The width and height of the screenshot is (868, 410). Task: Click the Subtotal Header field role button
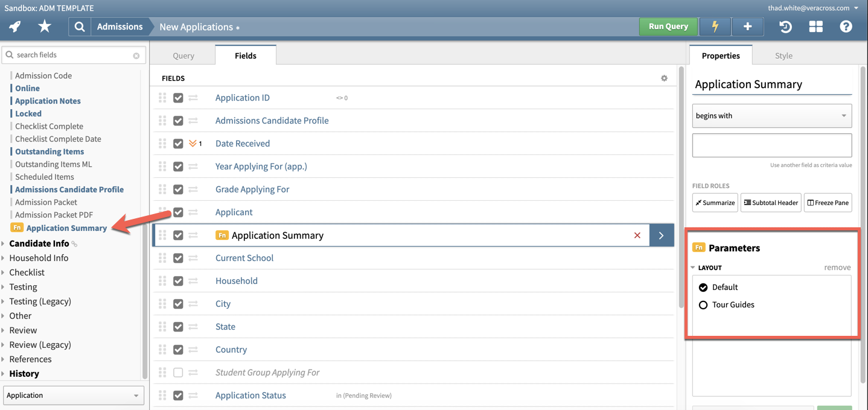(x=771, y=203)
